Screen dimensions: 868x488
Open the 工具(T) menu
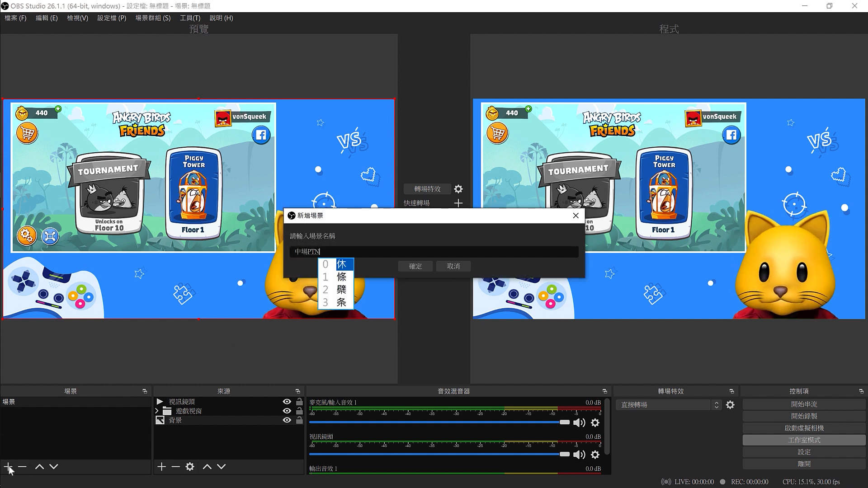coord(190,18)
